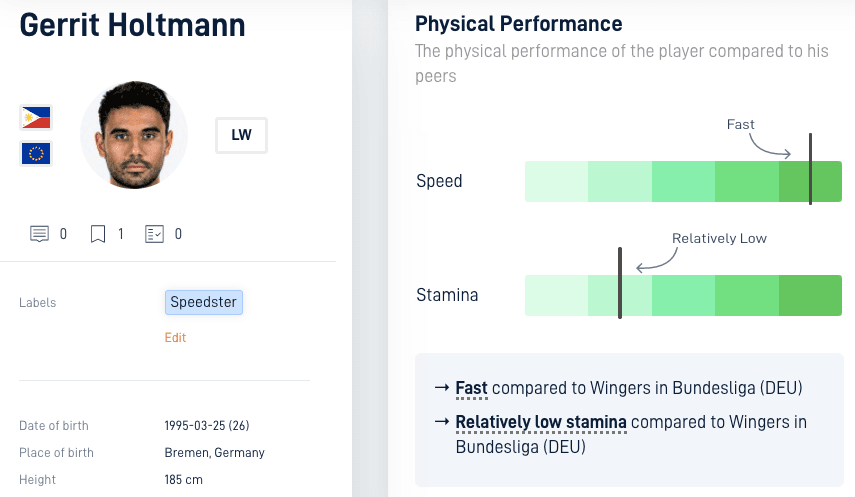
Task: Open the checklist tasks icon
Action: 154,234
